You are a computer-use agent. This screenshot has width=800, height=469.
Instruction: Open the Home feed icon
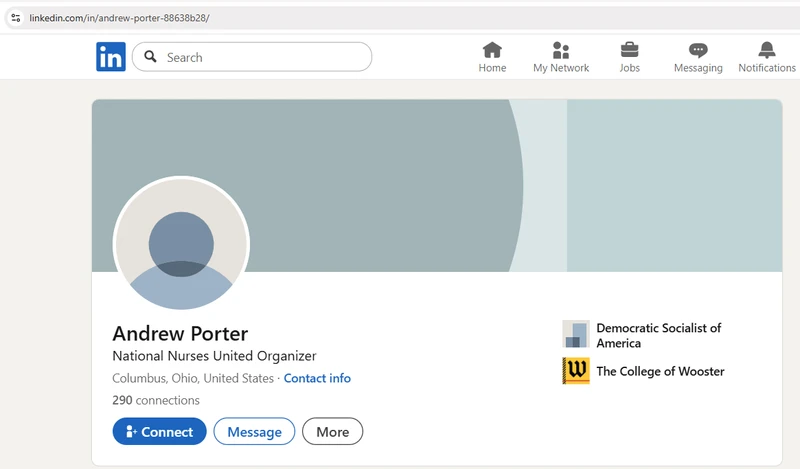[x=492, y=50]
